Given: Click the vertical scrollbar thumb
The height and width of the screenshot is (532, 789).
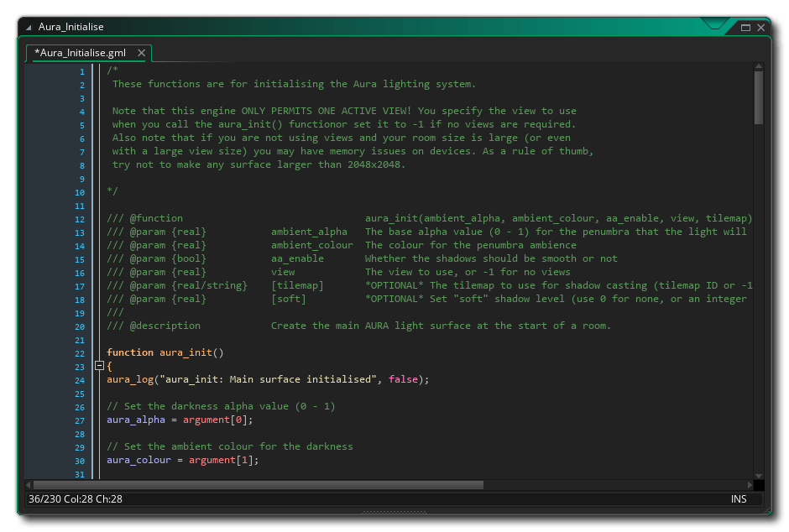Looking at the screenshot, I should coord(758,97).
